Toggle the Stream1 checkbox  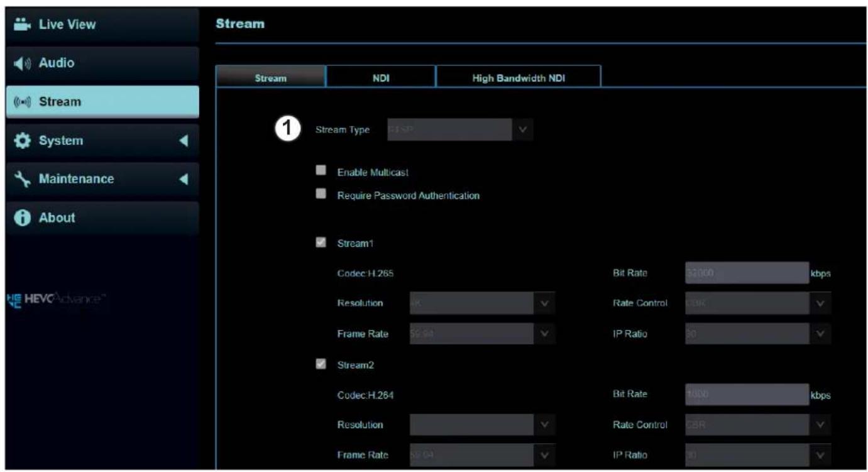coord(321,243)
